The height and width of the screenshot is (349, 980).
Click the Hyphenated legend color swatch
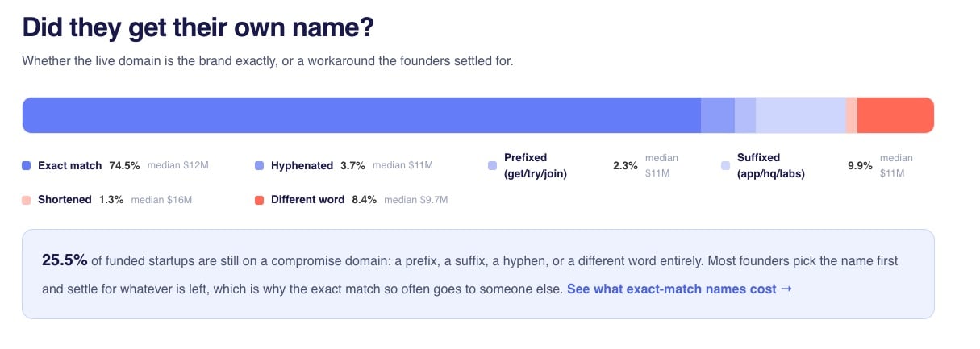tap(259, 165)
